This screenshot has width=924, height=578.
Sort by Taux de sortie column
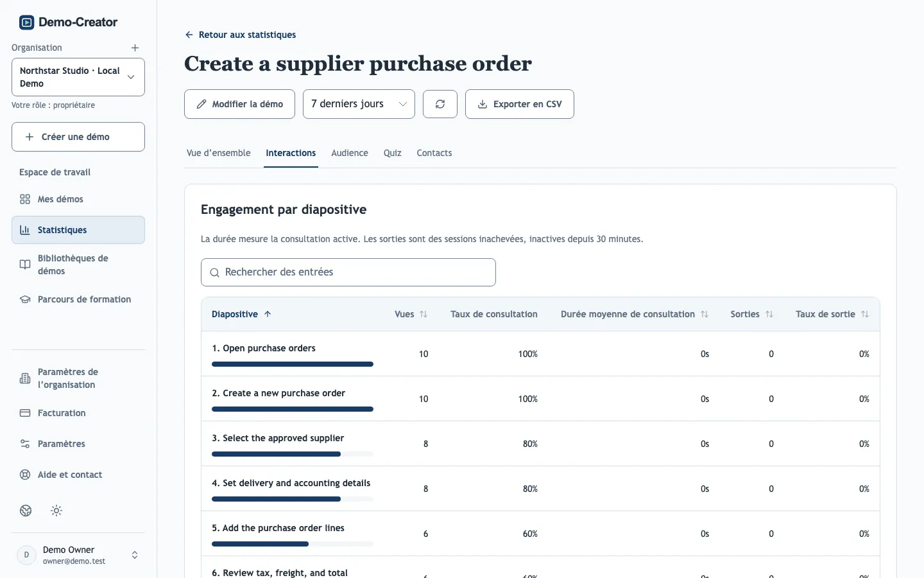[x=832, y=314]
